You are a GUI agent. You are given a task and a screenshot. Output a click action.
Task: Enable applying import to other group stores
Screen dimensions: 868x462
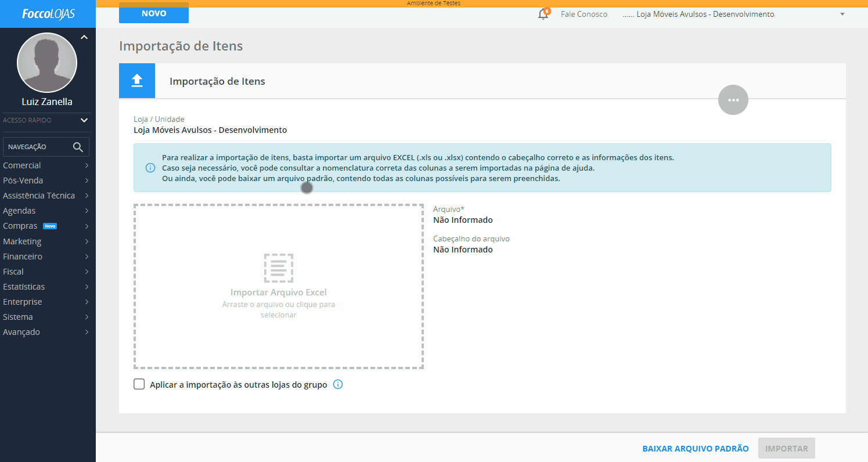tap(139, 384)
